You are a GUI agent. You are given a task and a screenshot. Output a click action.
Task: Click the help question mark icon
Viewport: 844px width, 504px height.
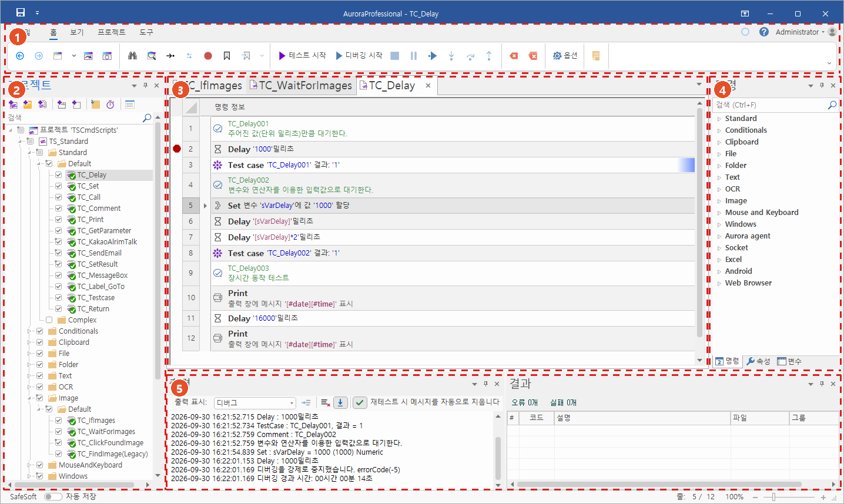pos(764,32)
